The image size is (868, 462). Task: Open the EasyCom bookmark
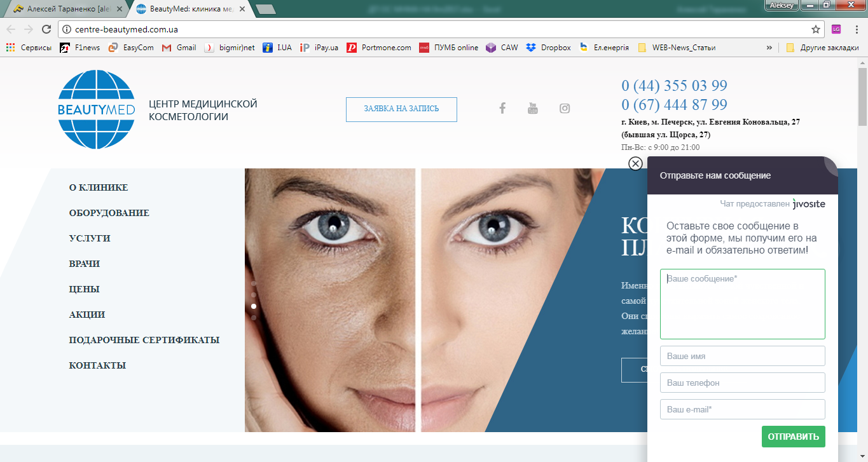tap(131, 48)
